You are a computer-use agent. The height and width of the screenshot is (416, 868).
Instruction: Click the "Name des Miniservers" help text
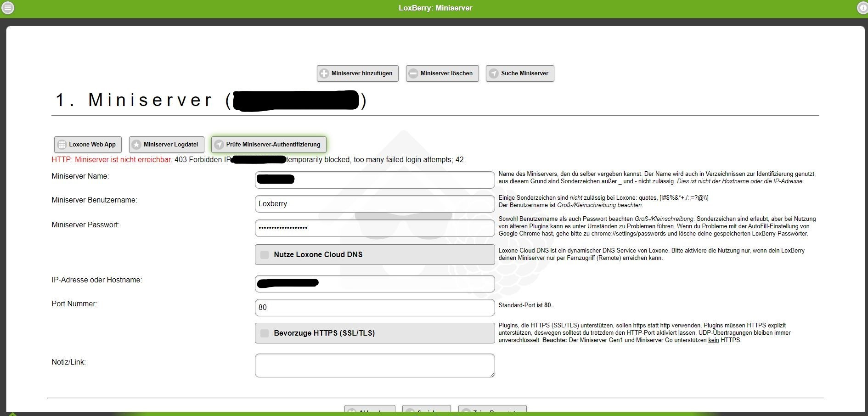pyautogui.click(x=657, y=178)
